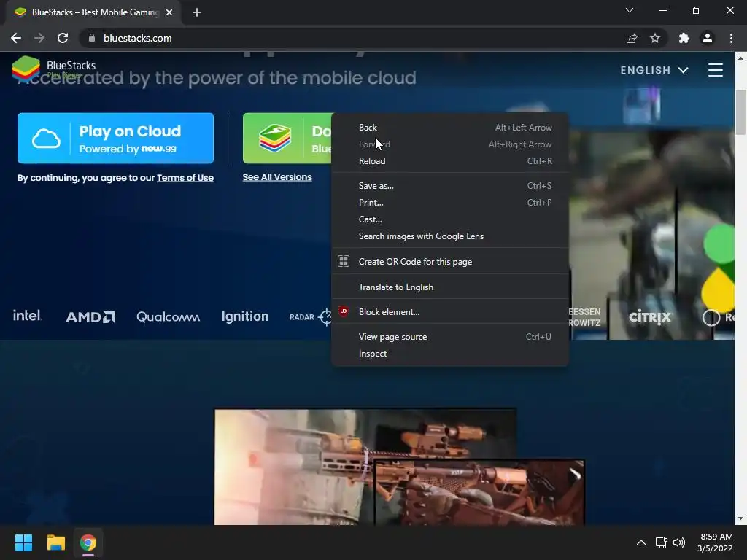Click the Play on Cloud button
The height and width of the screenshot is (560, 747).
point(115,138)
